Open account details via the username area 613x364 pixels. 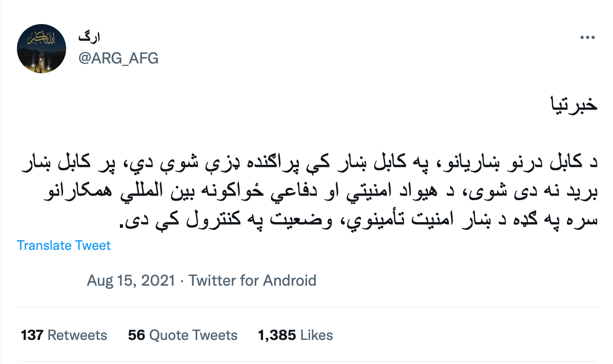pos(117,58)
